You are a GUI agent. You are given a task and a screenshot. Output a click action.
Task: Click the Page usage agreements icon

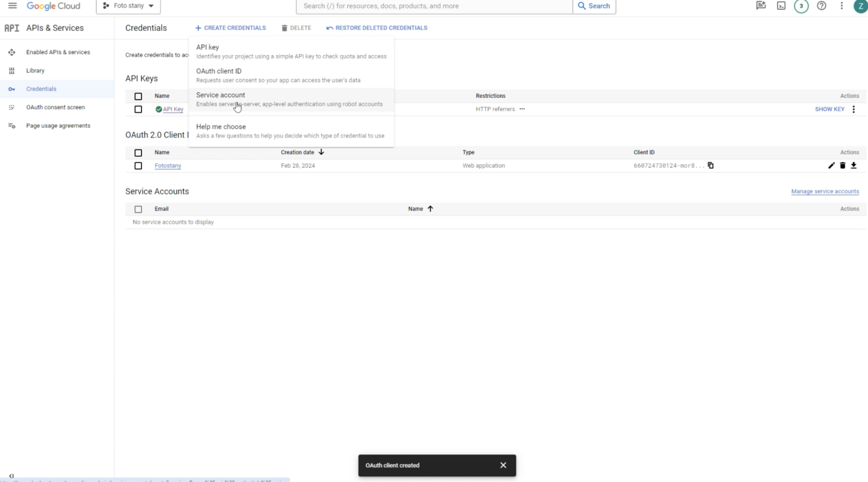tap(12, 126)
